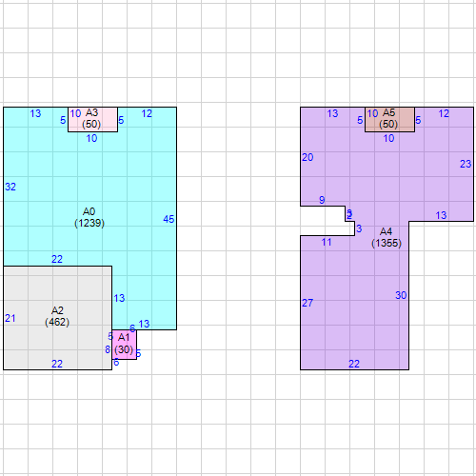Select the 12 dimension on A4 top edge
476x476 pixels.
444,113
